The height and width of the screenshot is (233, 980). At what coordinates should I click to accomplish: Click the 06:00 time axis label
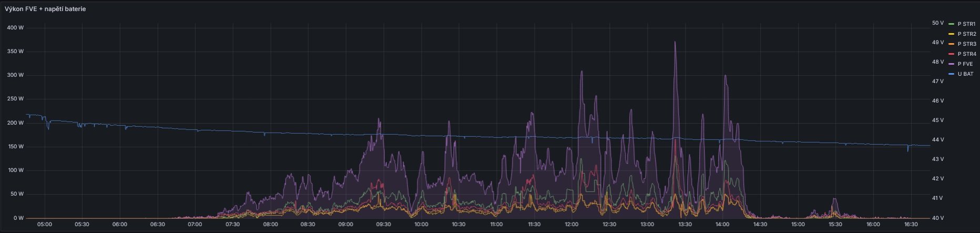120,225
